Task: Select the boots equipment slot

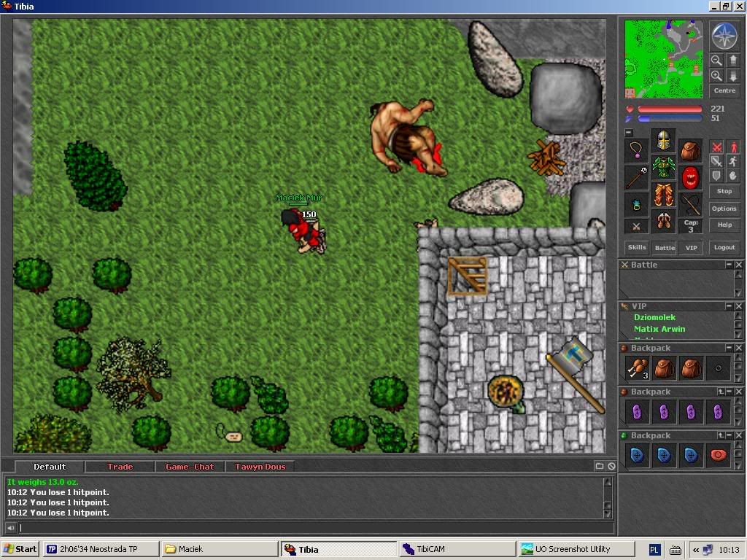Action: pyautogui.click(x=663, y=222)
